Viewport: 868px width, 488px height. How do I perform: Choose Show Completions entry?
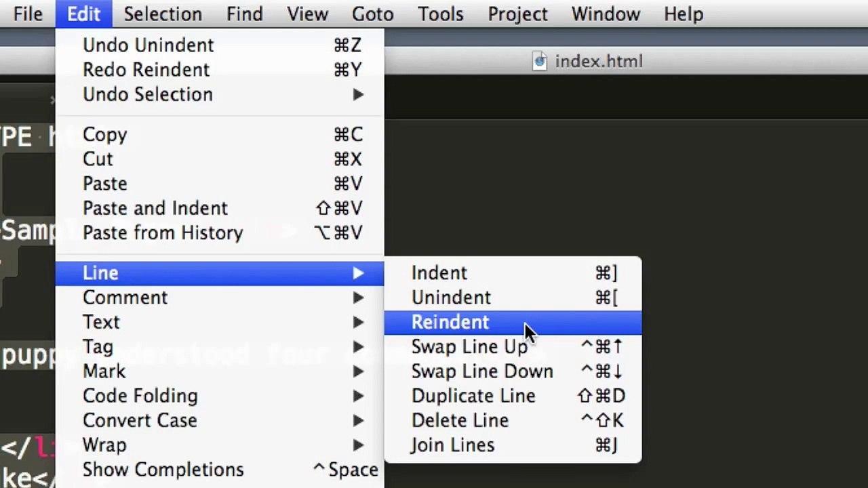tap(220, 470)
